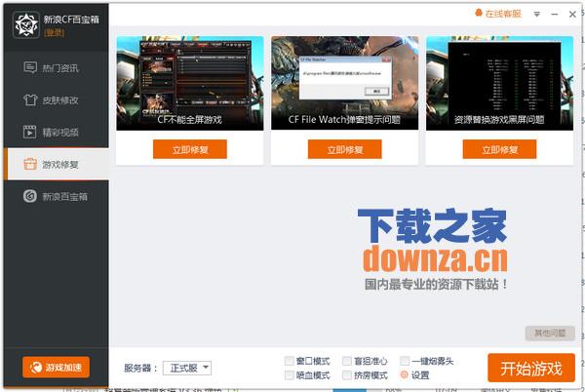Screen dimensions: 585x392
Task: Click the 游戏修复 toolbox icon
Action: point(30,164)
